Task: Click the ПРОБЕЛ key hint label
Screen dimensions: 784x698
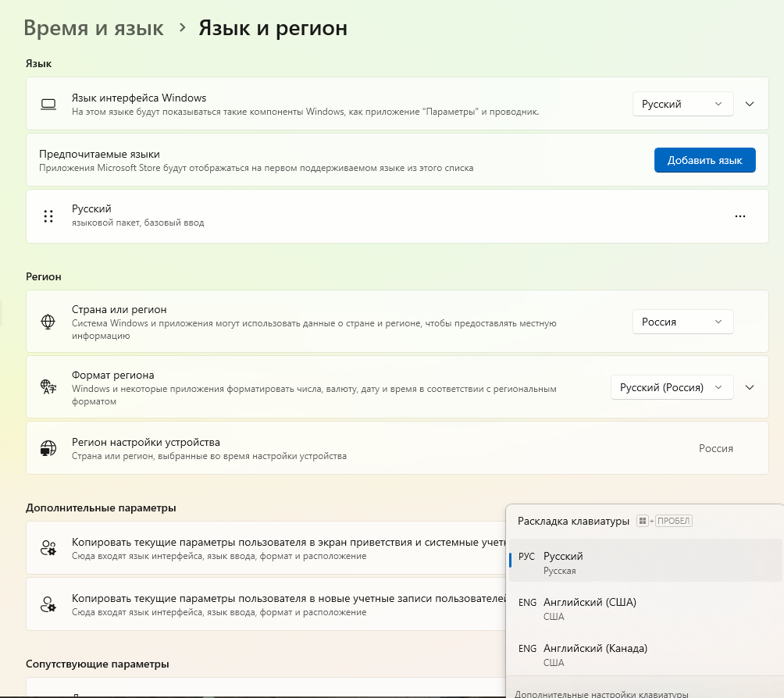Action: (673, 521)
